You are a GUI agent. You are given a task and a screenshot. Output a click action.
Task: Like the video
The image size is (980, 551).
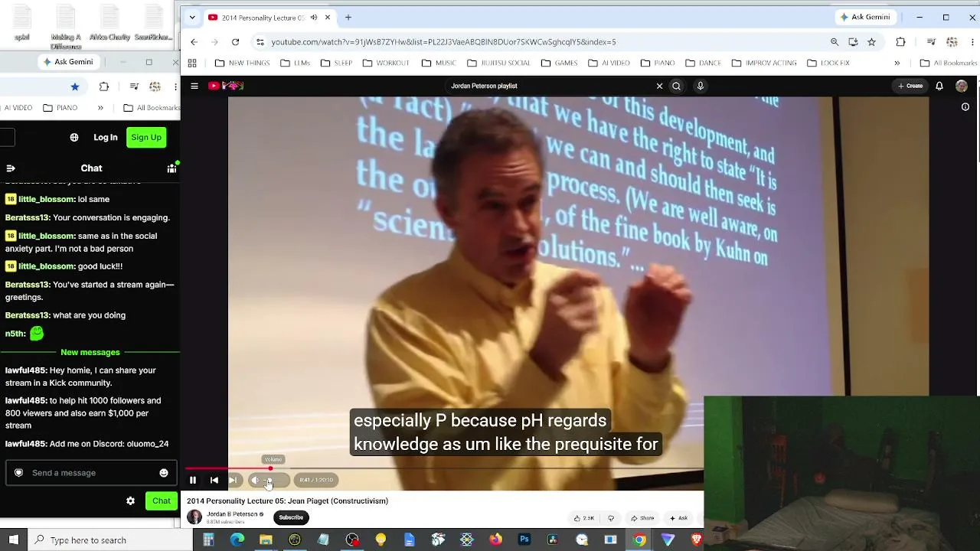(584, 518)
